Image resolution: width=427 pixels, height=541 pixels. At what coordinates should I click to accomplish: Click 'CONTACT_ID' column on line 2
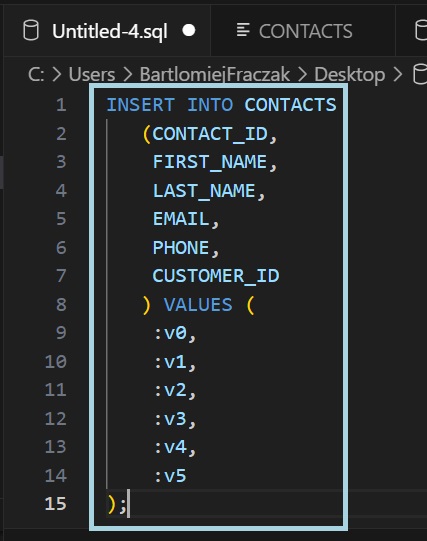coord(210,134)
